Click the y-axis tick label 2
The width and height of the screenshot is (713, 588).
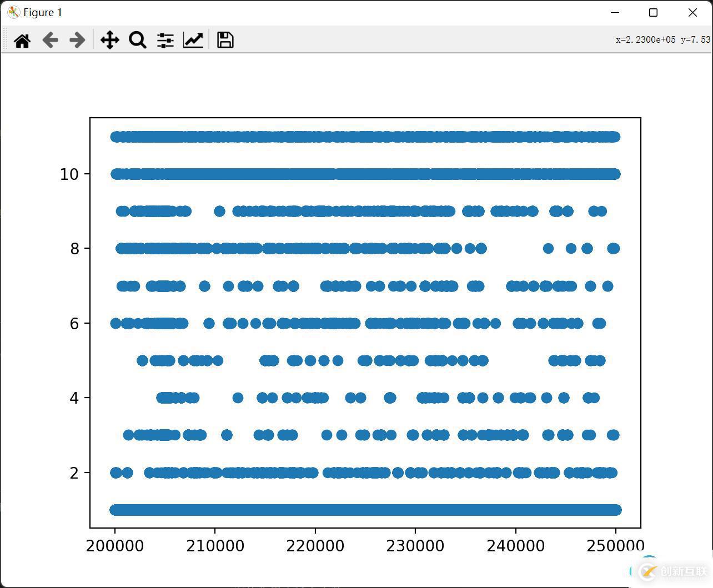tap(74, 473)
